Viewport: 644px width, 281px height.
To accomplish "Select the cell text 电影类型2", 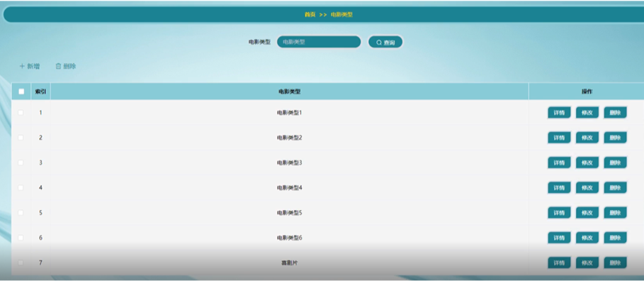I will tap(290, 138).
